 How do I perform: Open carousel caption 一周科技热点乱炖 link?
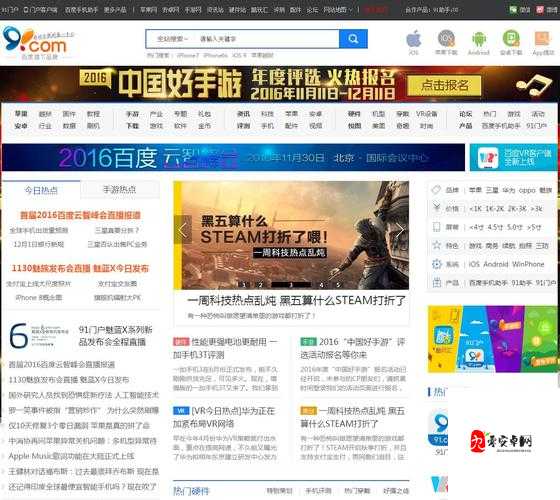tap(296, 301)
